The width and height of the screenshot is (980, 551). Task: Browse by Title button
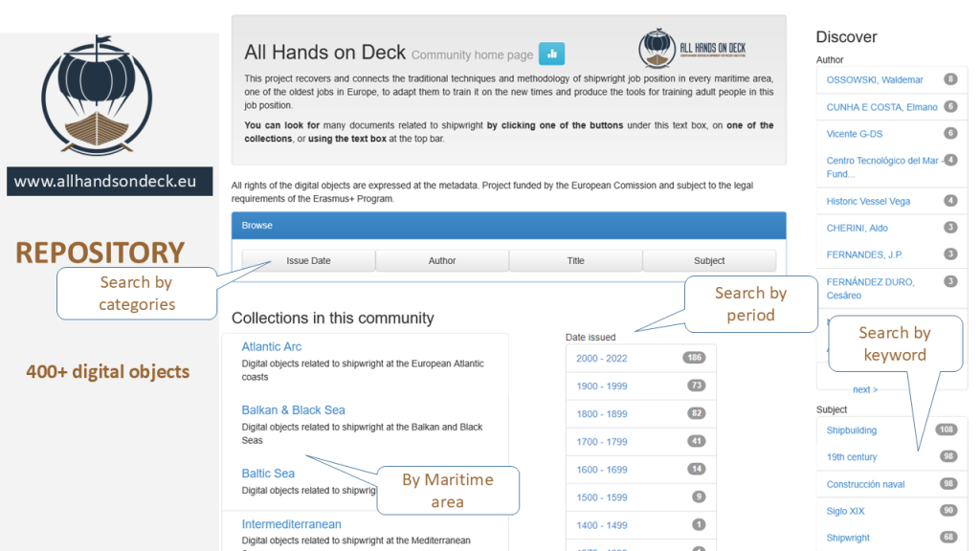(575, 260)
